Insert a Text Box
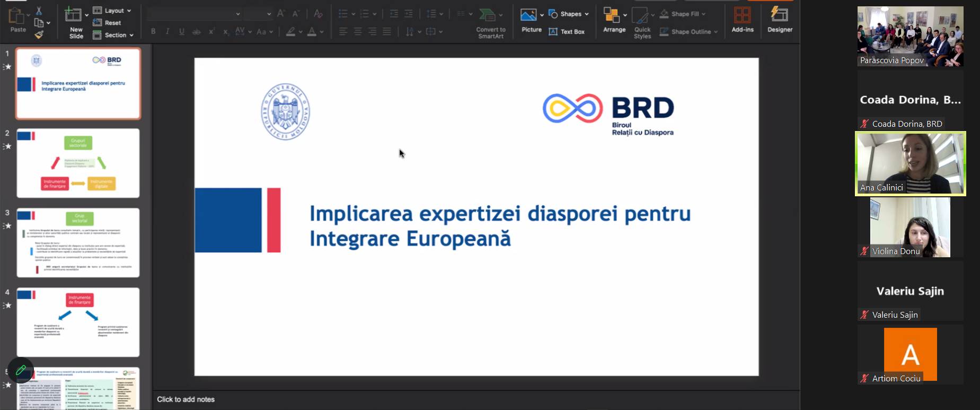 coord(567,32)
